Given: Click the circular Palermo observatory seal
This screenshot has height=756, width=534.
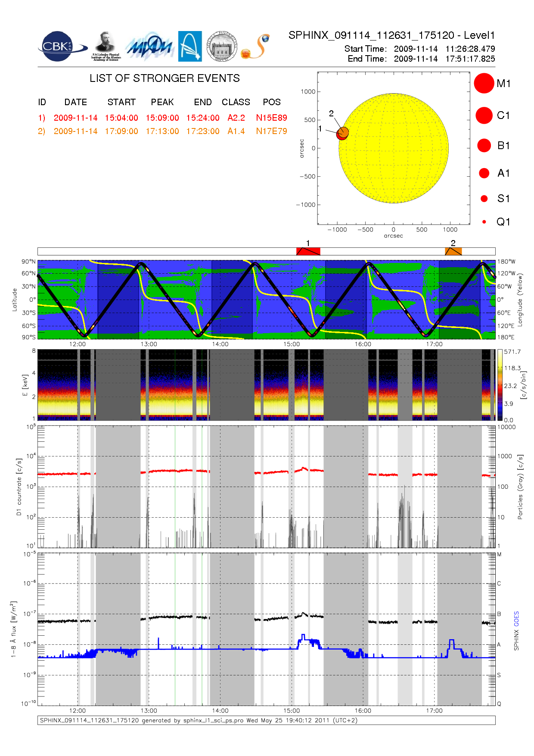Looking at the screenshot, I should click(222, 47).
